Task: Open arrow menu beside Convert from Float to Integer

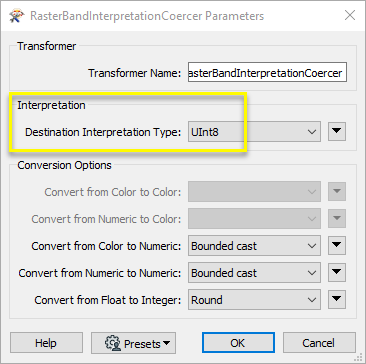Action: coord(337,299)
